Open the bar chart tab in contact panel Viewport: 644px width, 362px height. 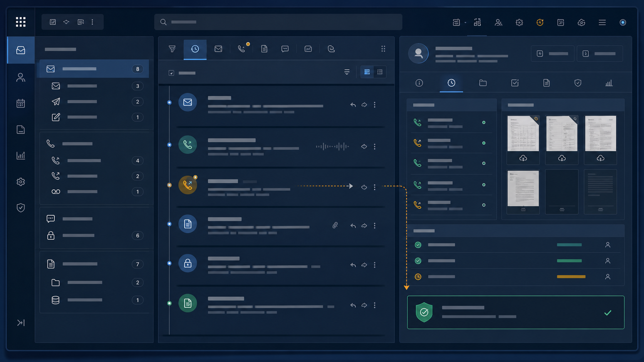pyautogui.click(x=609, y=83)
